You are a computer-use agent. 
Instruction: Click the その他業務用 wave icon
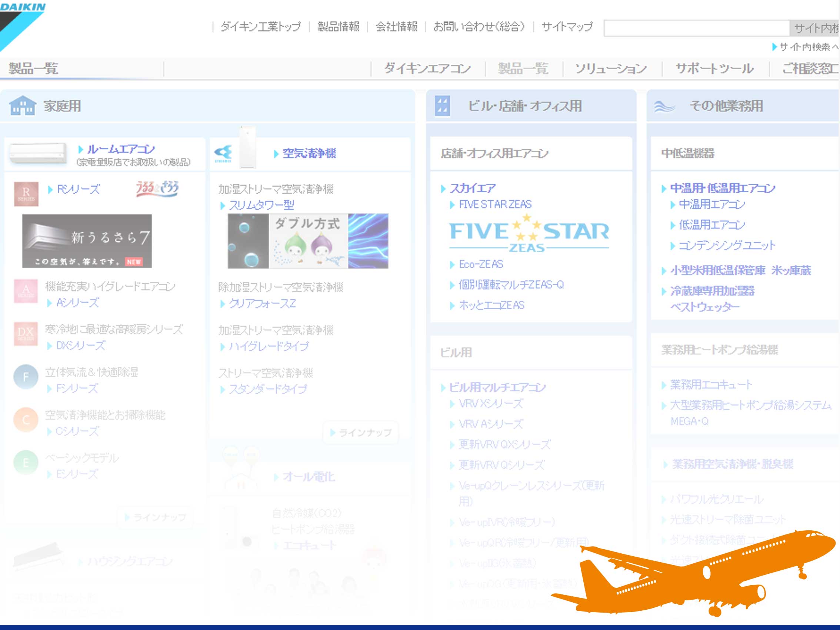664,106
